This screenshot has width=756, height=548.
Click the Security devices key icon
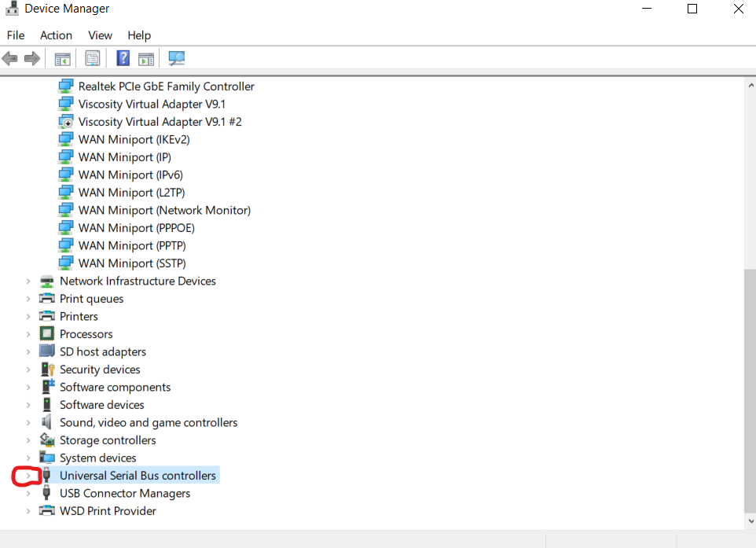pyautogui.click(x=47, y=369)
